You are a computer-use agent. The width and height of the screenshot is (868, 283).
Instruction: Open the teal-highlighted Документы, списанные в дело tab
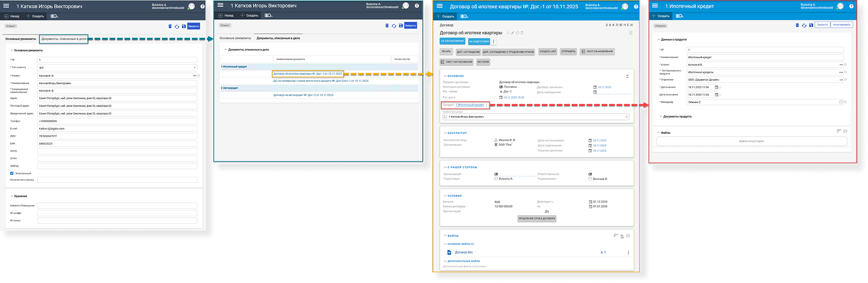click(64, 39)
